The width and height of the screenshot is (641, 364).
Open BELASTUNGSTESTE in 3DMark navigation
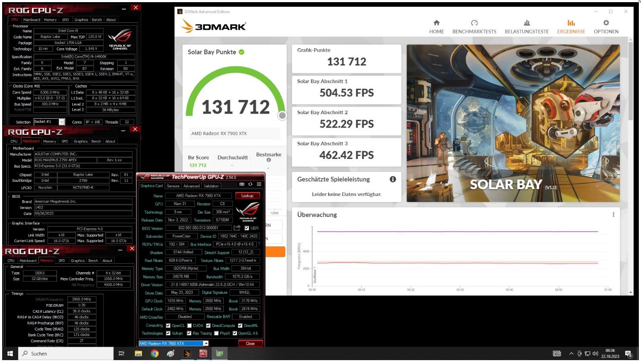pos(526,27)
